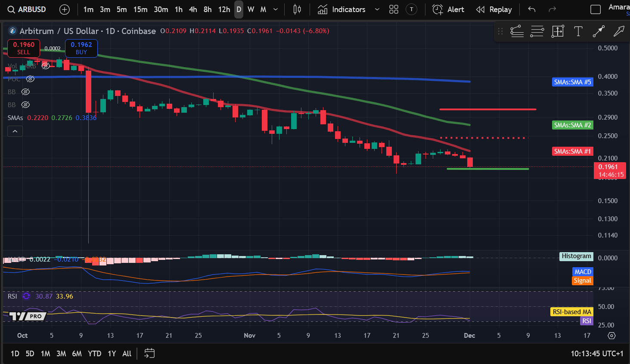Open the Indicators dropdown chevron
Viewport: 630px width, 364px height.
click(377, 9)
